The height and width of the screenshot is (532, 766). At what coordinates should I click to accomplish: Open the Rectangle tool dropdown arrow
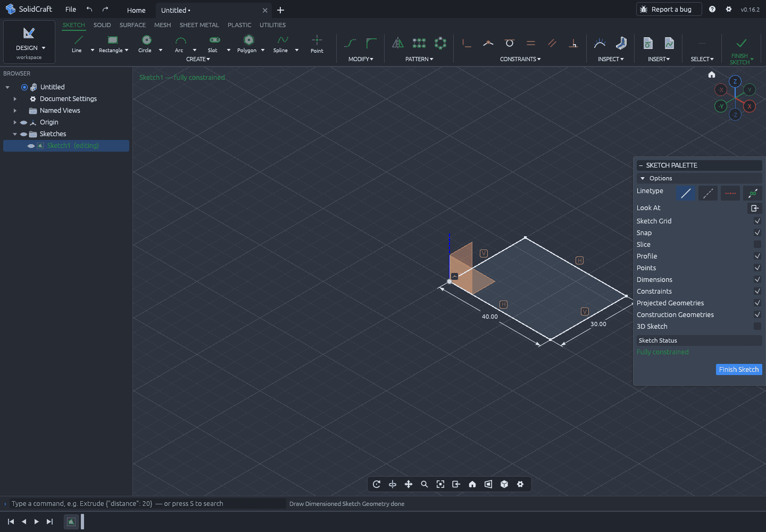pyautogui.click(x=127, y=51)
